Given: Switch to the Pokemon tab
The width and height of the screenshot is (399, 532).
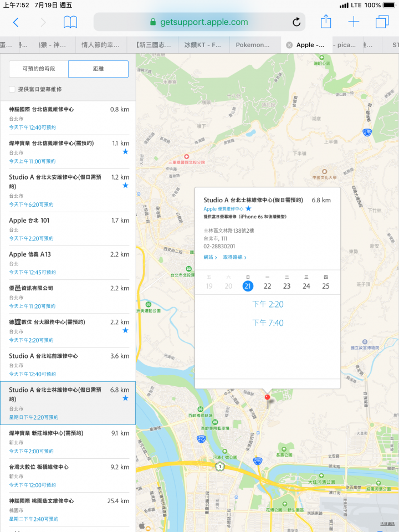Looking at the screenshot, I should (255, 45).
